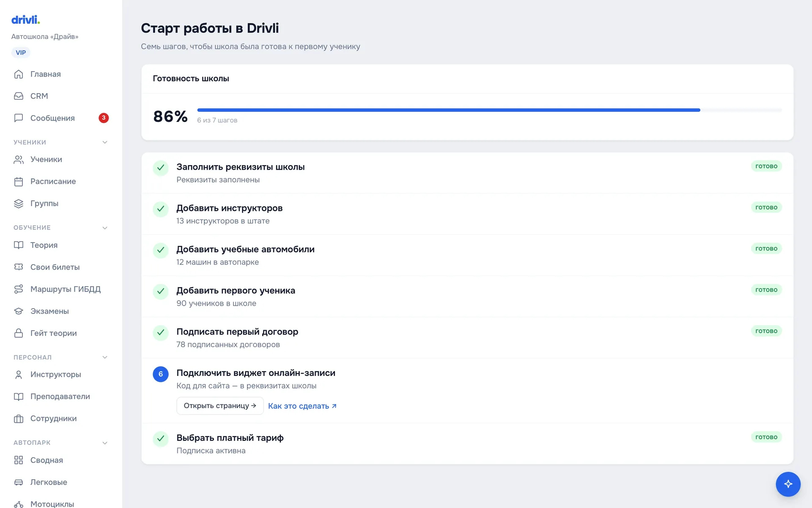Image resolution: width=812 pixels, height=508 pixels.
Task: Click the 86% readiness value
Action: click(x=170, y=116)
